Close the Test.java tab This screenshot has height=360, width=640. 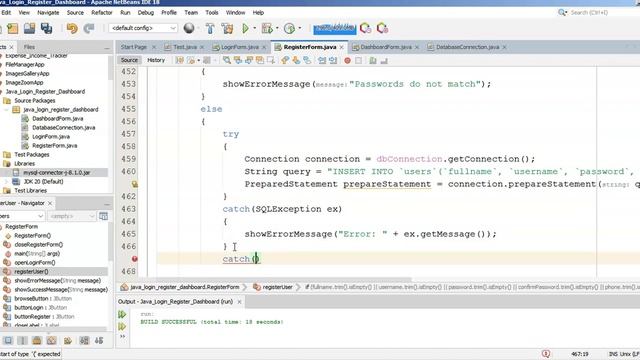202,47
